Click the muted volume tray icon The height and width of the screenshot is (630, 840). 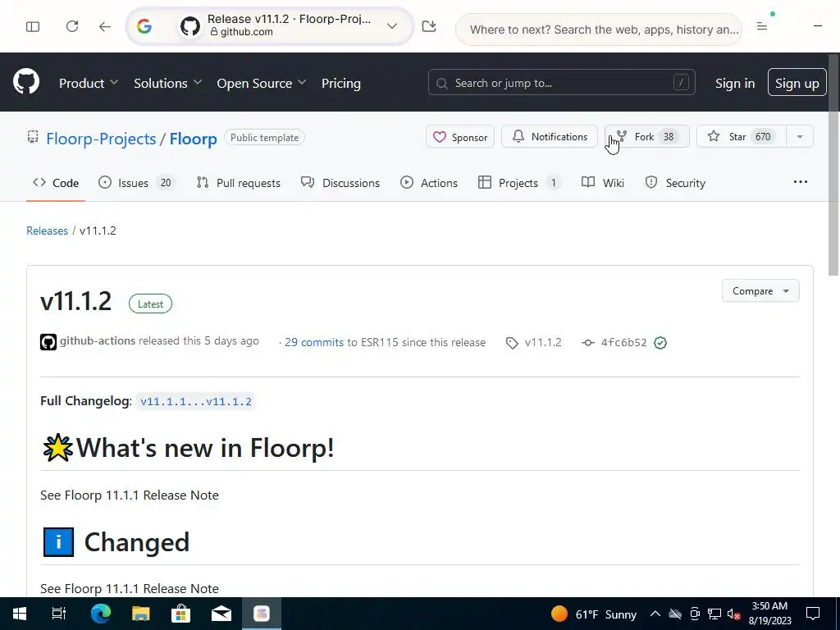click(x=733, y=614)
